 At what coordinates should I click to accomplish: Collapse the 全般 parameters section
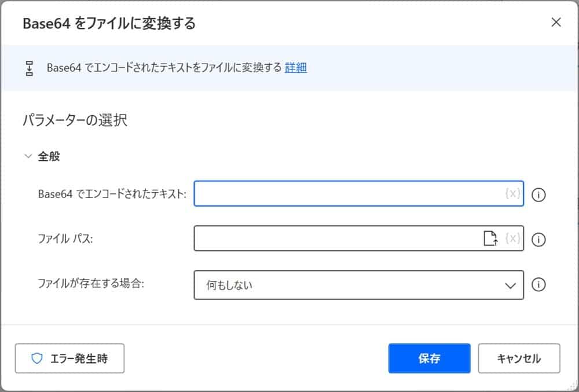click(x=27, y=155)
